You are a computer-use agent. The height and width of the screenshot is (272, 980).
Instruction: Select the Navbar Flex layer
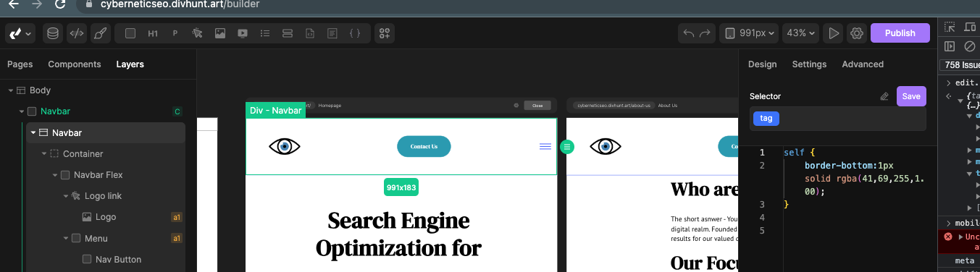98,174
